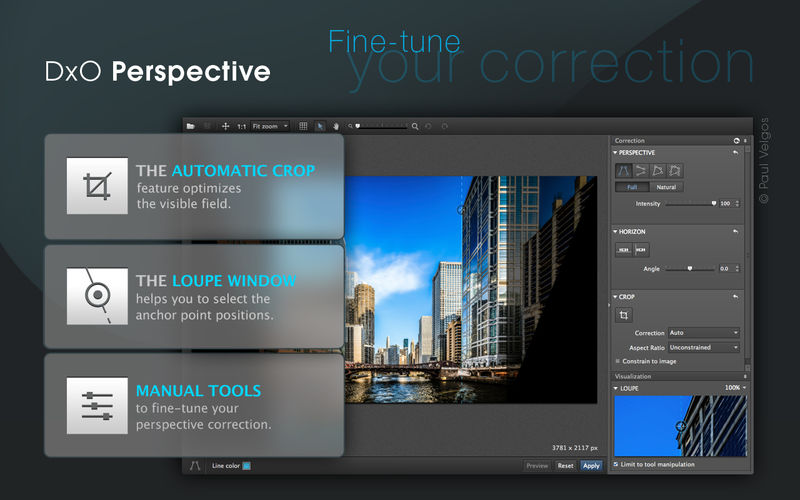Click the small zoom-out magnifier icon
The height and width of the screenshot is (500, 800).
pos(350,126)
